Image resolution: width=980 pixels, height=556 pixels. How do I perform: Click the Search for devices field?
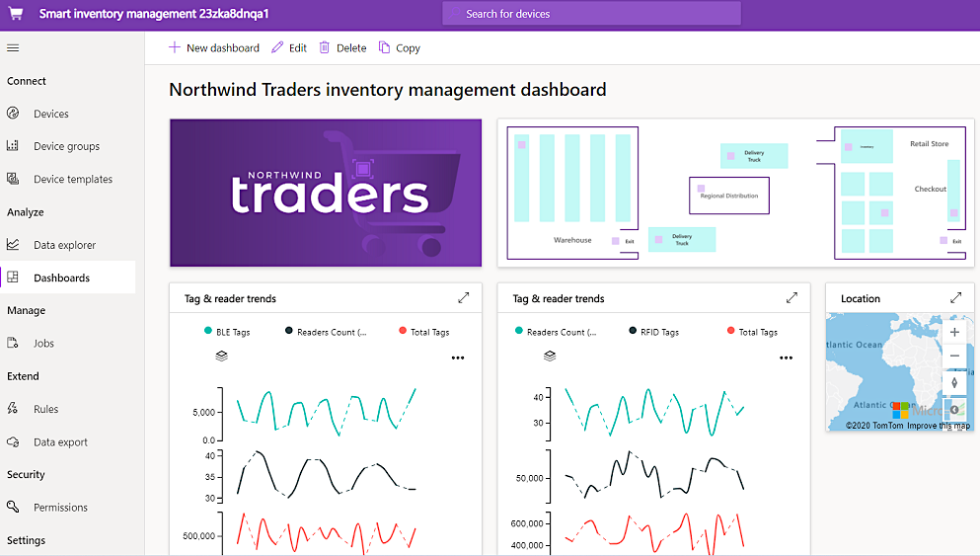point(591,13)
